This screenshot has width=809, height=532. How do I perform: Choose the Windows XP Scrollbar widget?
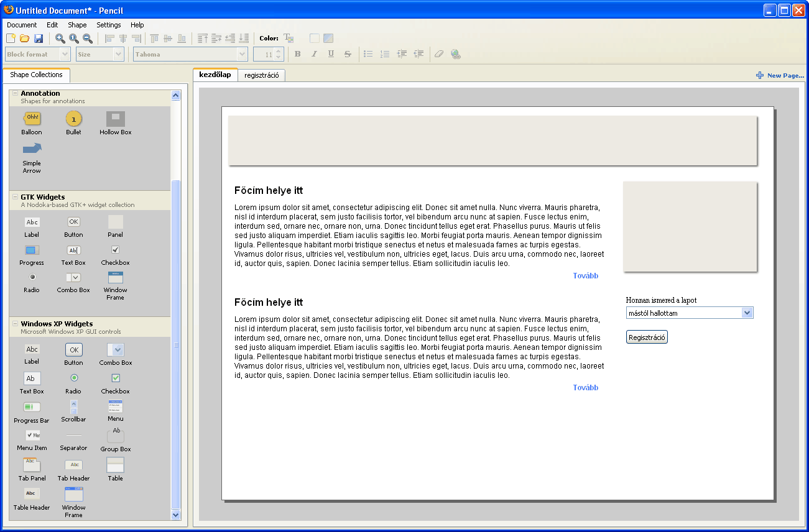[73, 406]
